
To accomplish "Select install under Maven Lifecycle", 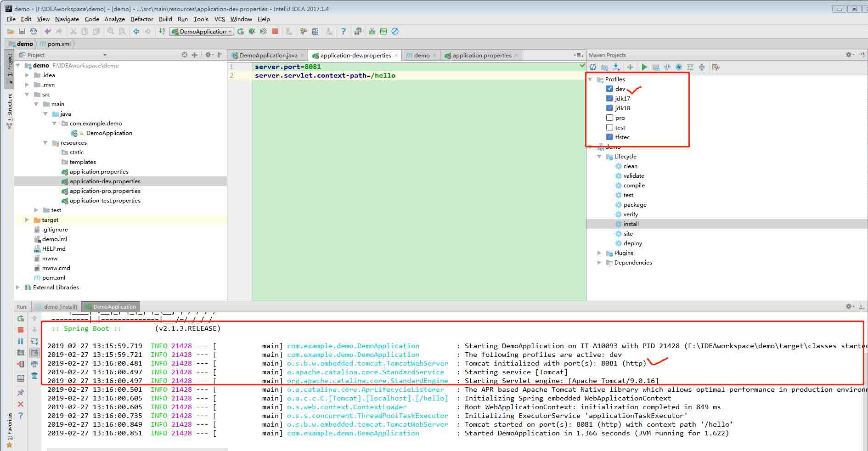I will pos(631,224).
